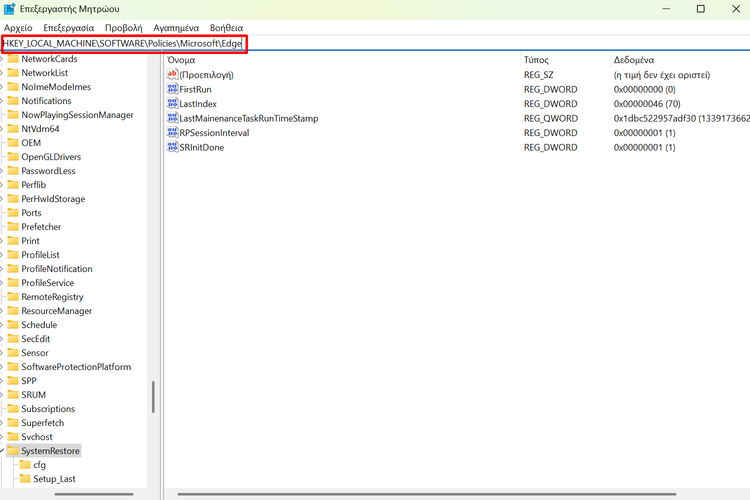Select the Notifications folder icon
This screenshot has height=500, width=750.
[x=13, y=100]
